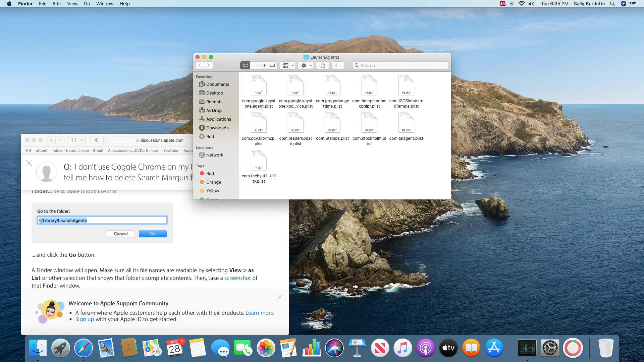Select the Orange tag in sidebar
This screenshot has height=362, width=644.
pyautogui.click(x=213, y=182)
